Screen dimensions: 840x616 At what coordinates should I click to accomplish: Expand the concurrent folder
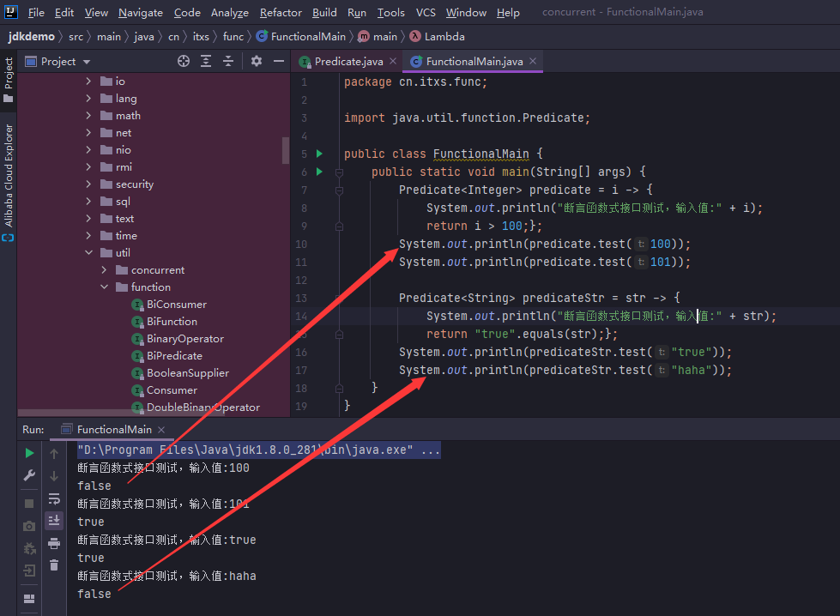[x=105, y=269]
